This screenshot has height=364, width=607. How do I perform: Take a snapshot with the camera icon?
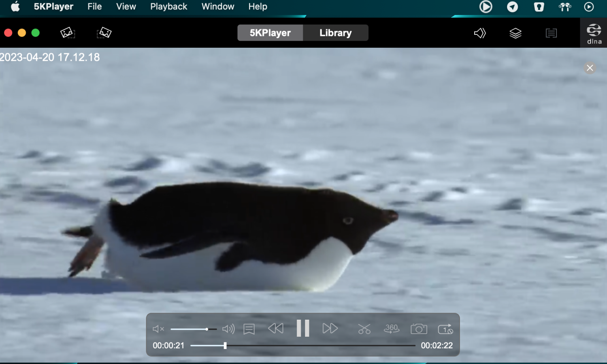click(418, 329)
